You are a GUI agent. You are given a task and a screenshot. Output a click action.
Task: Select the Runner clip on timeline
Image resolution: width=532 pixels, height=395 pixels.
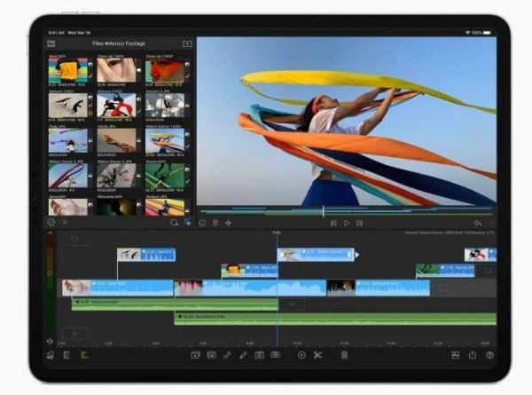point(445,271)
